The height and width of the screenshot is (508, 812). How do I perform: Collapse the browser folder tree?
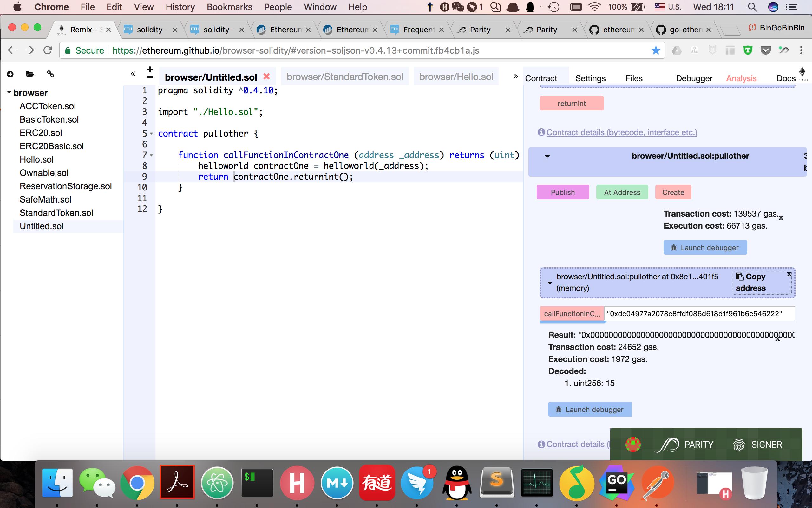coord(9,92)
